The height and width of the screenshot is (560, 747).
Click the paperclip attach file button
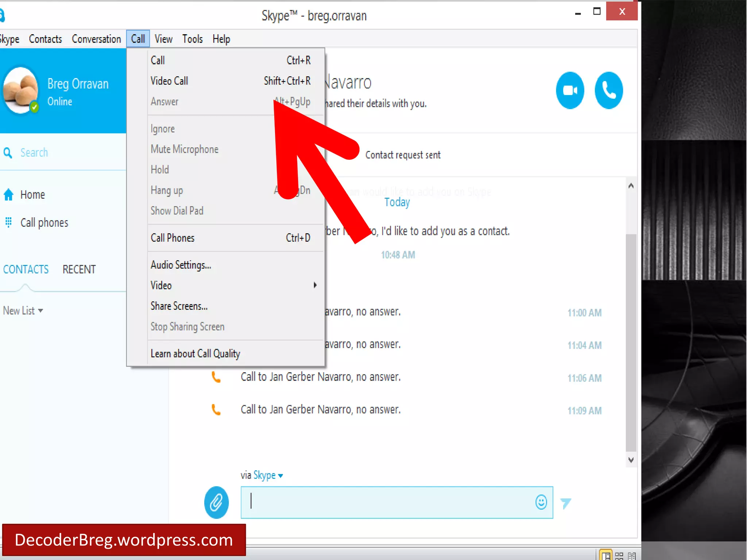click(x=216, y=502)
